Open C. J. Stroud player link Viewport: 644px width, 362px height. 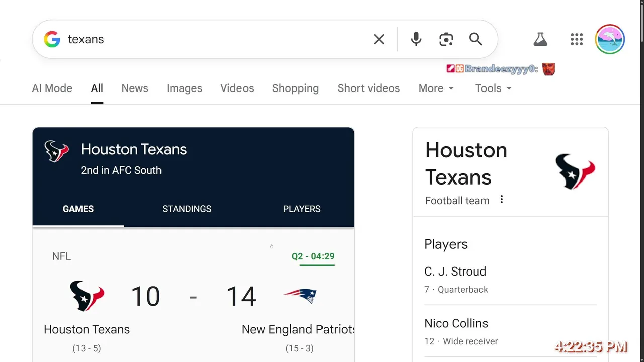[455, 271]
